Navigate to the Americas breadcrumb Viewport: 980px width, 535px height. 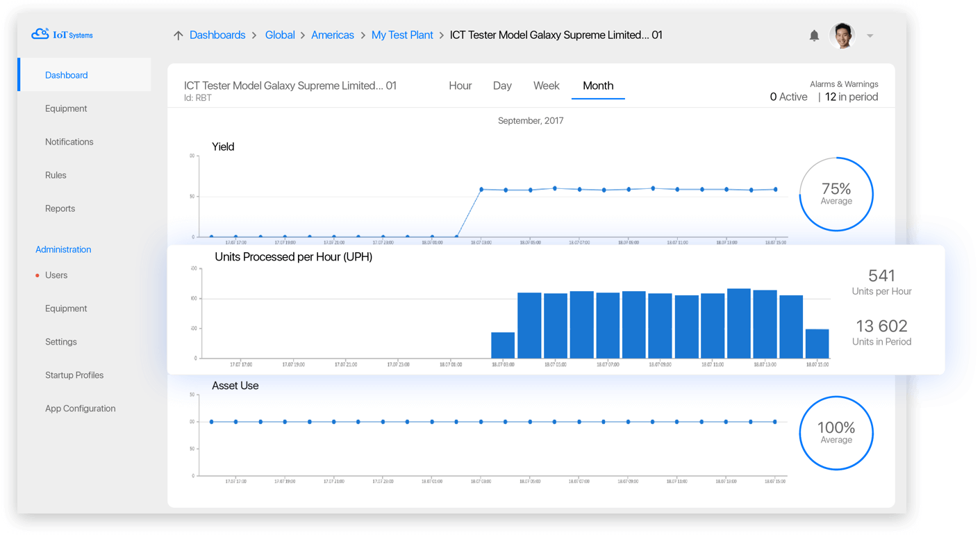point(333,35)
